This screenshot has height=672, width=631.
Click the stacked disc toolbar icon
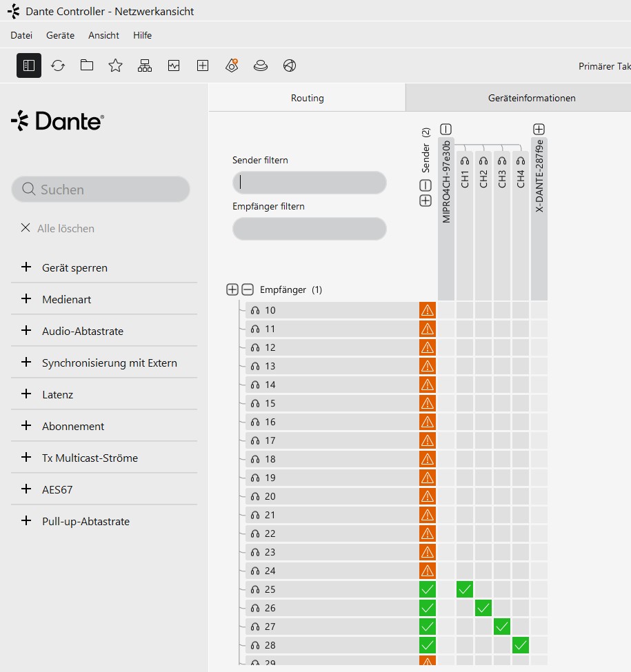(x=261, y=65)
